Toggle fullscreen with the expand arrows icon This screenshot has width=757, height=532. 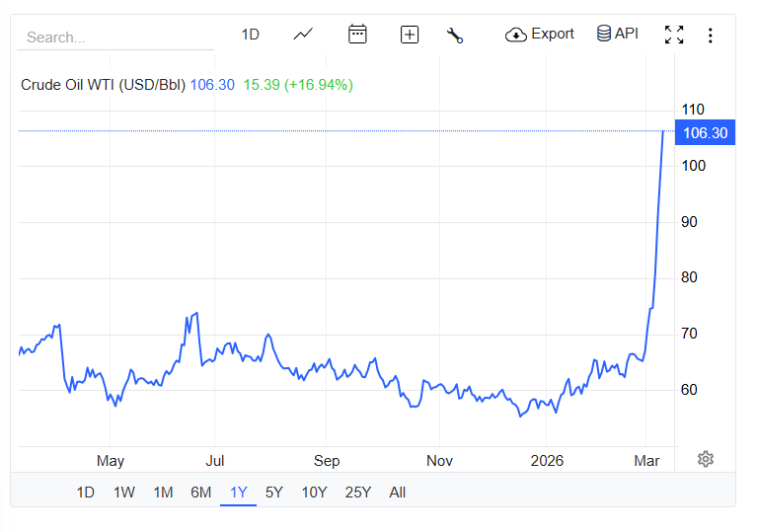(674, 35)
